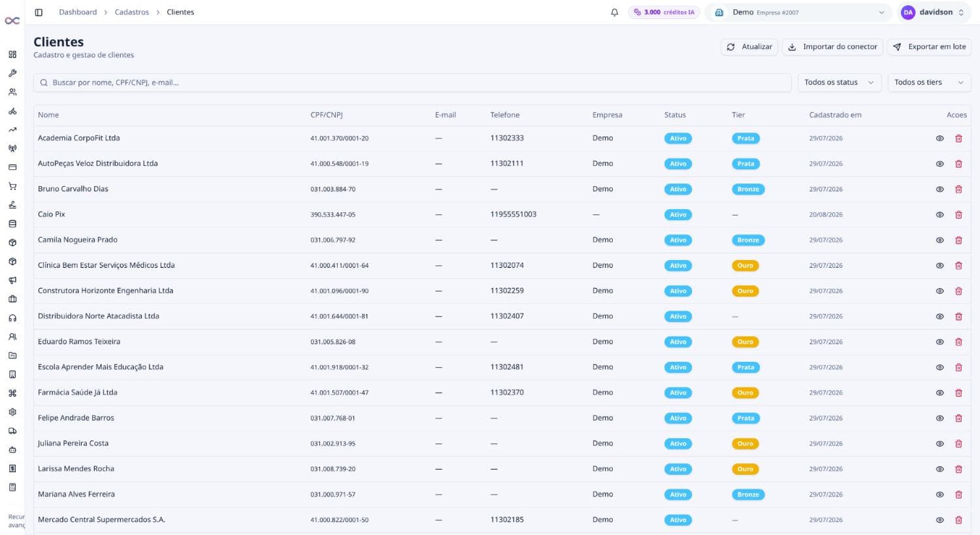Open the Demo Empresa #2007 company selector
This screenshot has width=980, height=535.
pos(798,12)
